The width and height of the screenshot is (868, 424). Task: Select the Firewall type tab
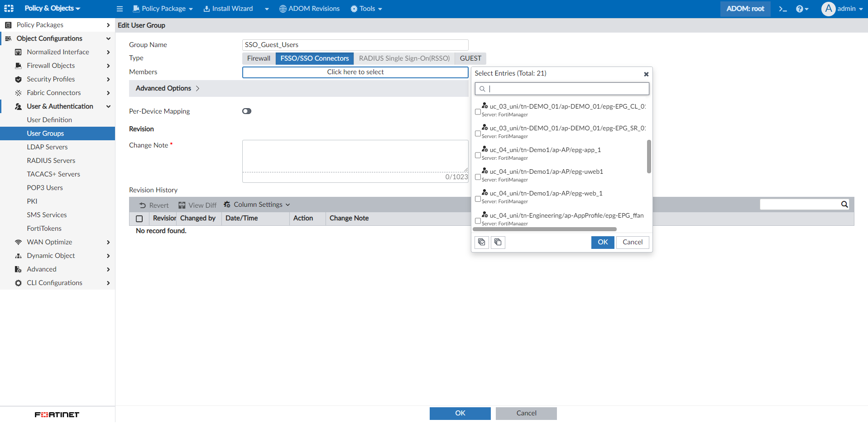[259, 58]
